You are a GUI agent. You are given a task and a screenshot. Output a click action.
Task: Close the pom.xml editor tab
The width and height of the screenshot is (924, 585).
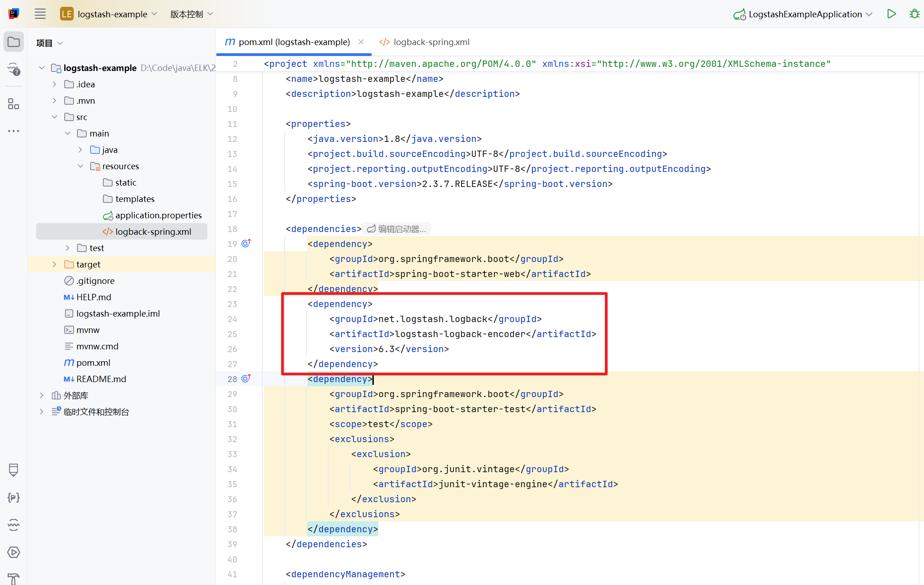point(361,42)
